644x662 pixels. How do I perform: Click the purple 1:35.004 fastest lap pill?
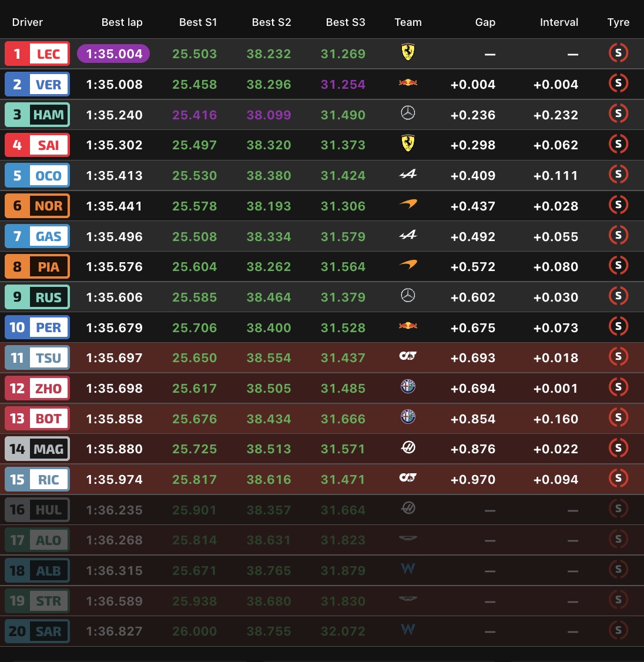113,54
